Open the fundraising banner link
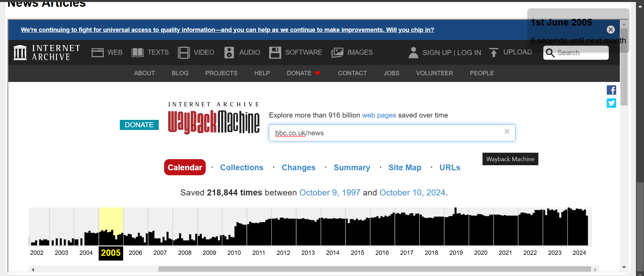 coord(227,30)
